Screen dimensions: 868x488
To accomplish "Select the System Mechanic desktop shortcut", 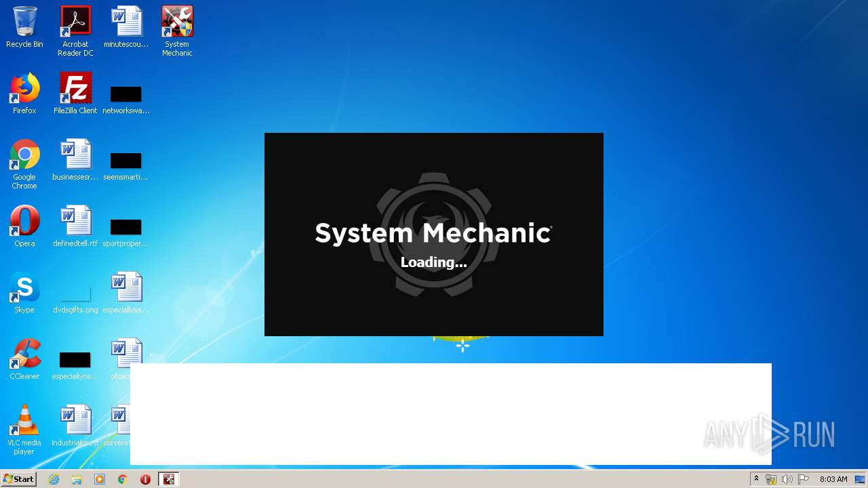I will tap(177, 32).
